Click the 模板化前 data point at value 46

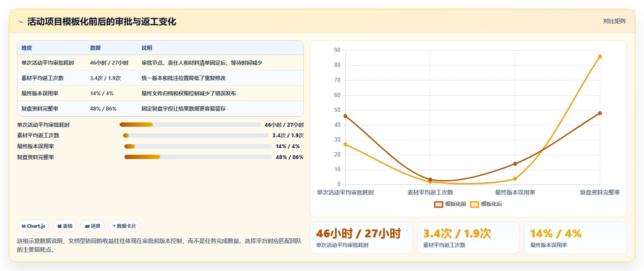(x=345, y=116)
